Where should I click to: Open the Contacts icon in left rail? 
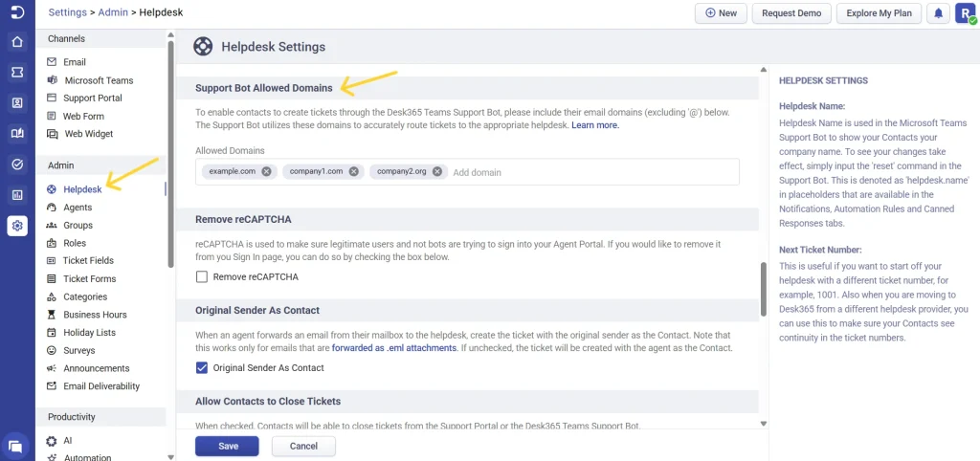(17, 103)
